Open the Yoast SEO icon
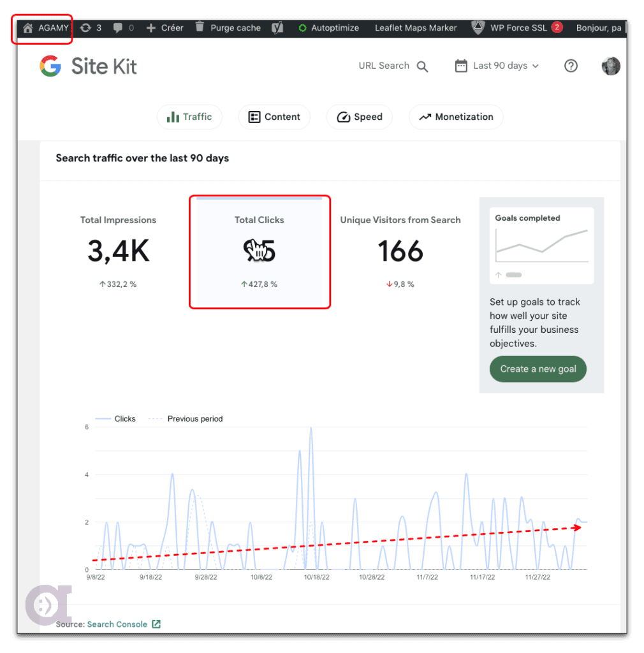The height and width of the screenshot is (653, 644). 277,28
